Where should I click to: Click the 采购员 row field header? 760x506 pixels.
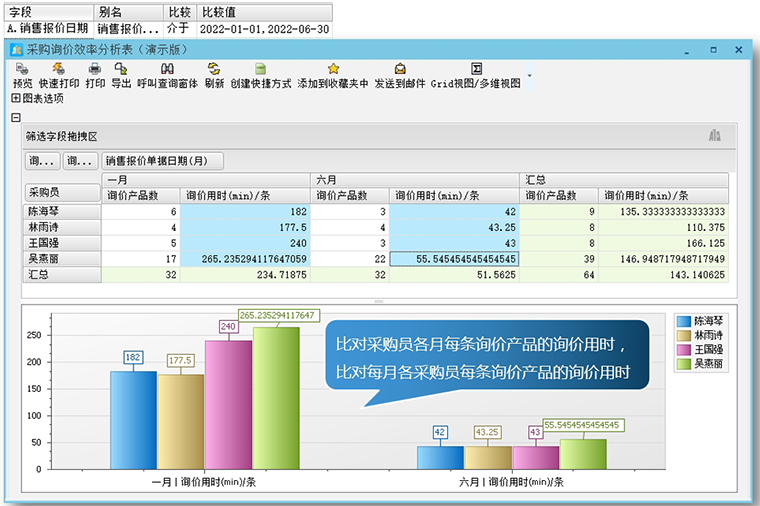click(62, 192)
